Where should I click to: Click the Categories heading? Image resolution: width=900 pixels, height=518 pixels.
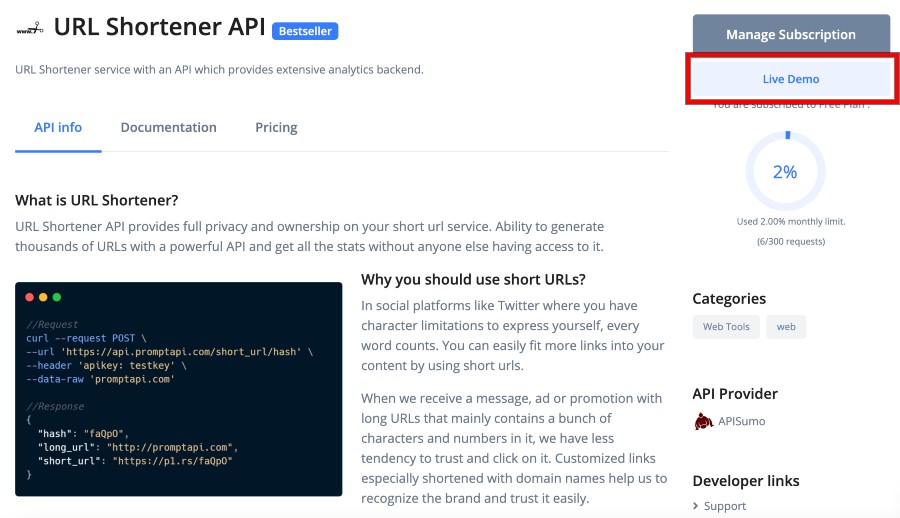pos(729,299)
